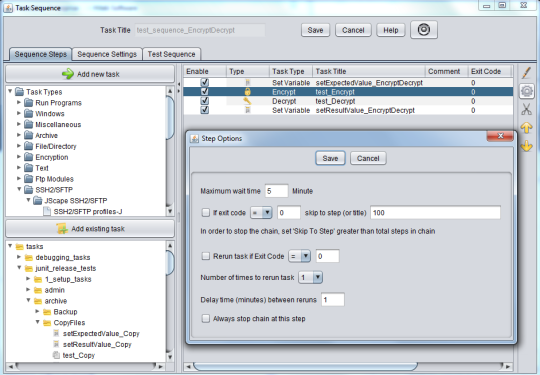Open If exit code operator dropdown

261,212
